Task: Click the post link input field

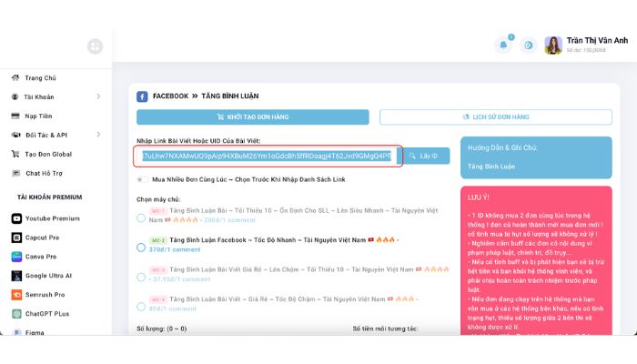Action: point(268,156)
